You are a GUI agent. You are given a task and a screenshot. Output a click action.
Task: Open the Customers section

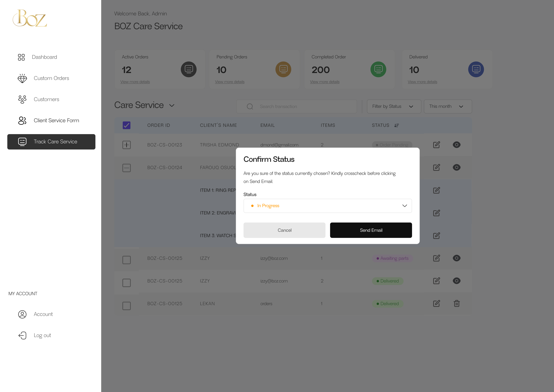click(46, 99)
